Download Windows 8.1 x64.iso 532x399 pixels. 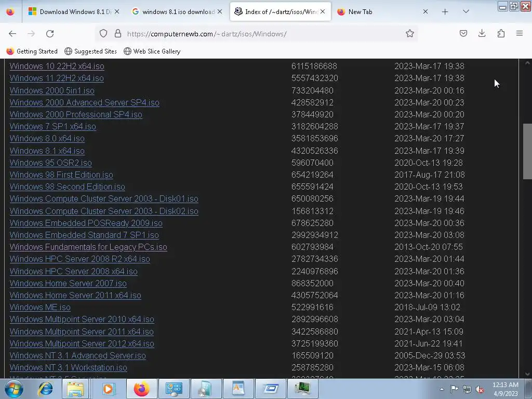click(47, 151)
